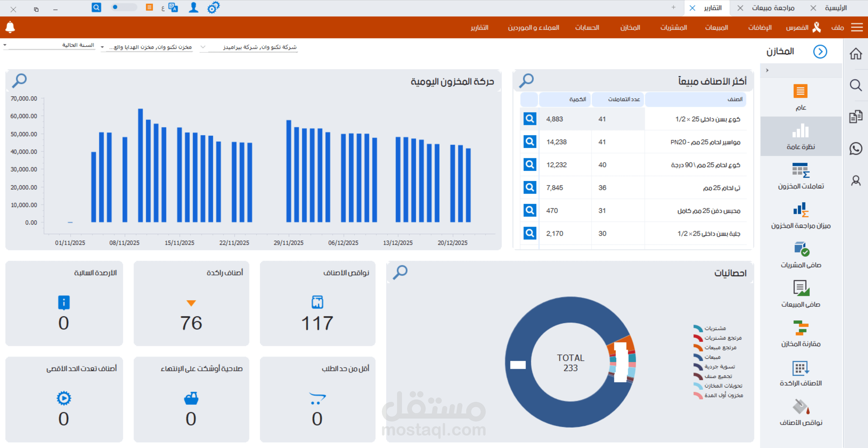Open the notifications bell
The height and width of the screenshot is (448, 868).
tap(10, 27)
